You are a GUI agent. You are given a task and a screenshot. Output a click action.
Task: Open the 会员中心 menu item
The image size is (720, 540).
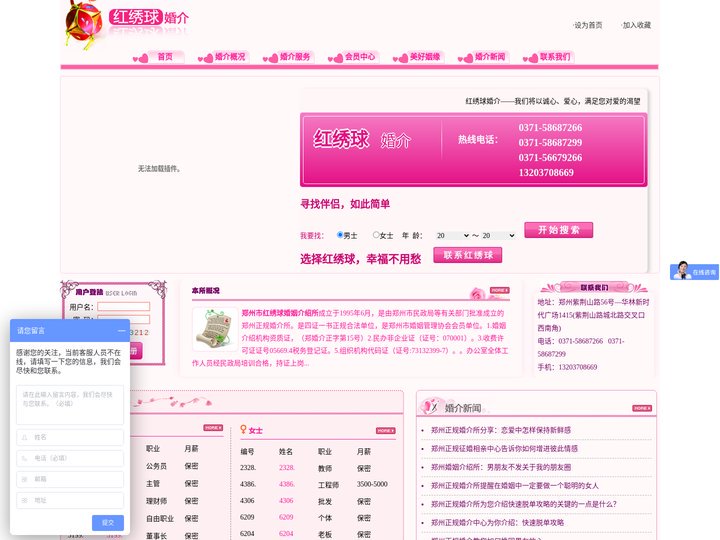(x=360, y=56)
